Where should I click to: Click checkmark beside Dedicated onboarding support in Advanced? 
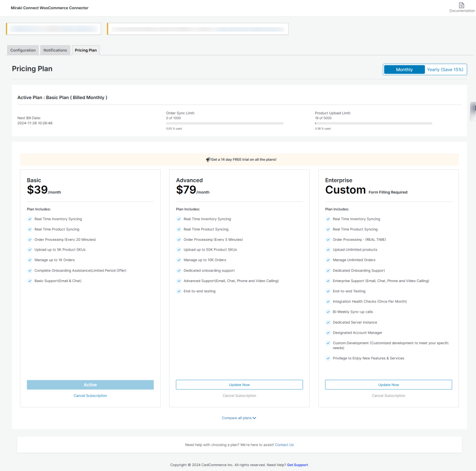(x=179, y=270)
